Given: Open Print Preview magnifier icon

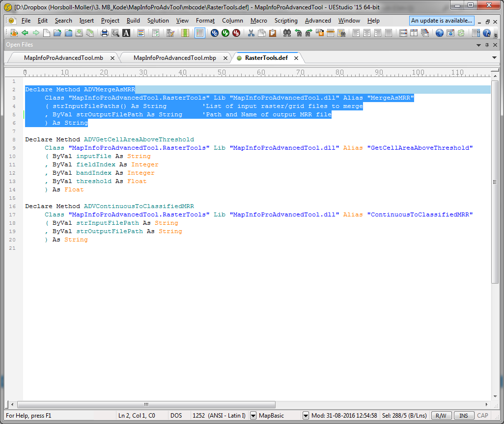Looking at the screenshot, I should [115, 33].
